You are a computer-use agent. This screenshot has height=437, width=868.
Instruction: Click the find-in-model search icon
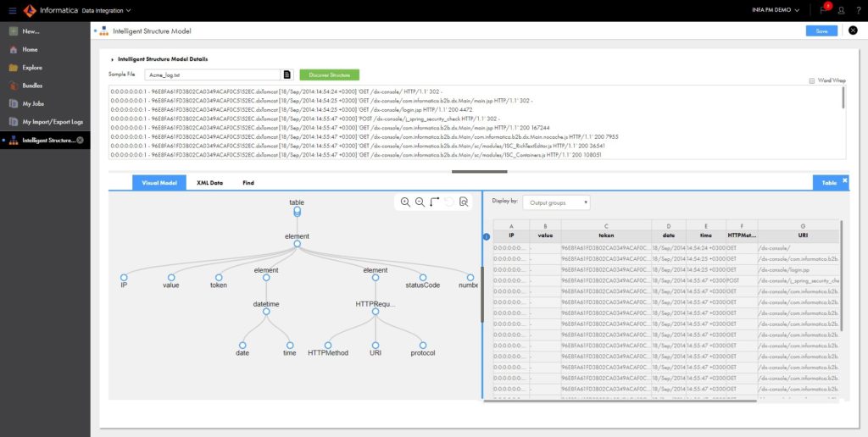(x=464, y=202)
